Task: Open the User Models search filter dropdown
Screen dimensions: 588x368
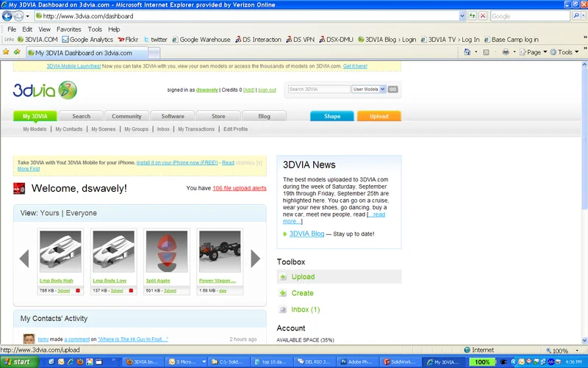Action: click(x=368, y=89)
